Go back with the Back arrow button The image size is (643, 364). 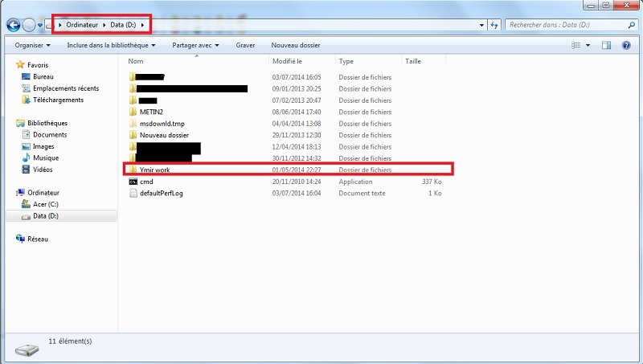point(13,25)
